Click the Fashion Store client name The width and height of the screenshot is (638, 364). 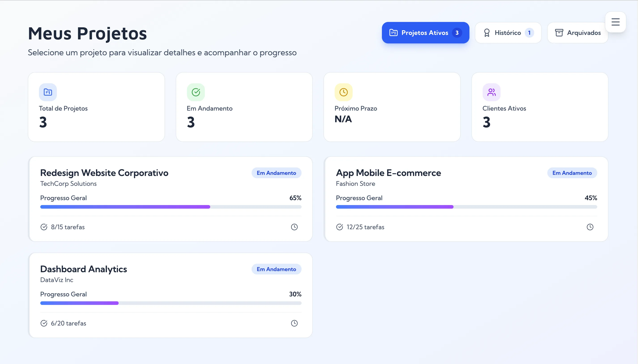(x=355, y=184)
